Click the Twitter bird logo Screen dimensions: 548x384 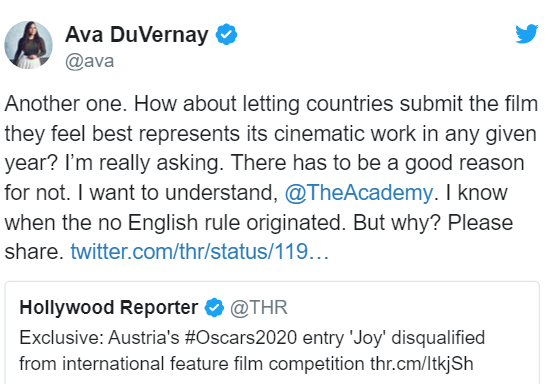[x=527, y=33]
